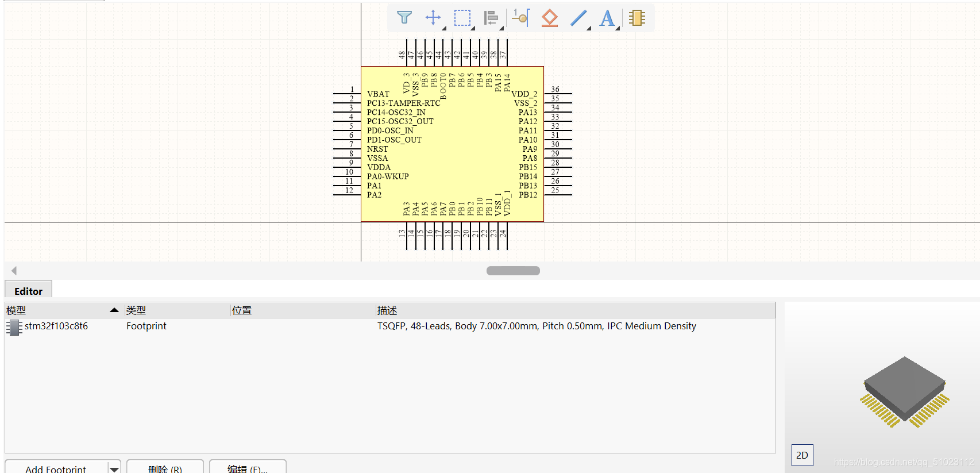Image resolution: width=980 pixels, height=473 pixels.
Task: Select the stm32f103c8t6 model row
Action: [390, 326]
